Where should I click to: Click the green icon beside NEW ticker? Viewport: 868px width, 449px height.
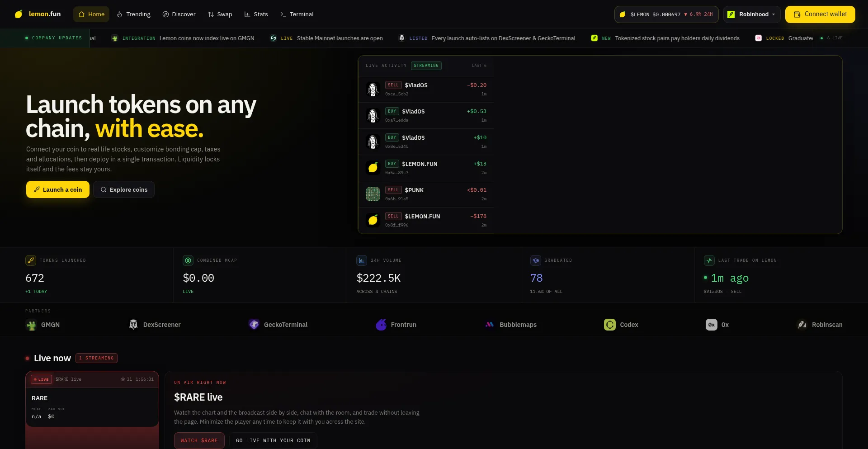pos(594,38)
